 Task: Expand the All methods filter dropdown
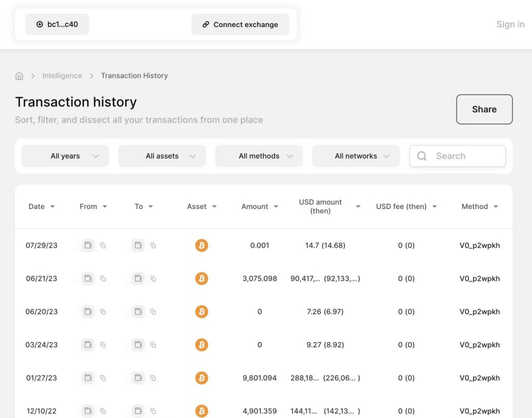pyautogui.click(x=259, y=156)
